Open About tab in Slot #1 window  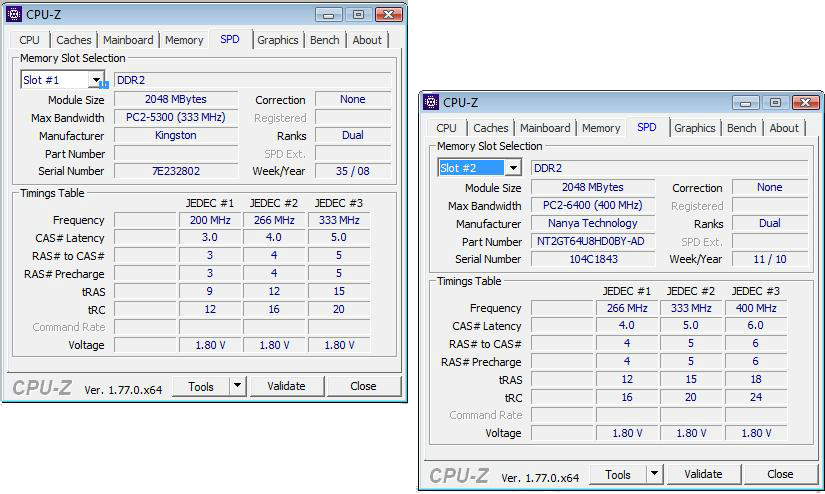point(367,40)
